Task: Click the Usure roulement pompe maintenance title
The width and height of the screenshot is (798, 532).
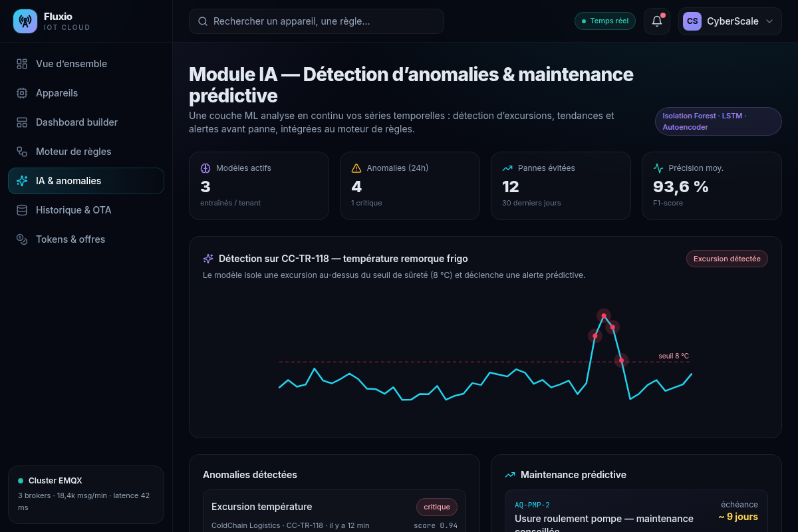Action: pyautogui.click(x=604, y=524)
